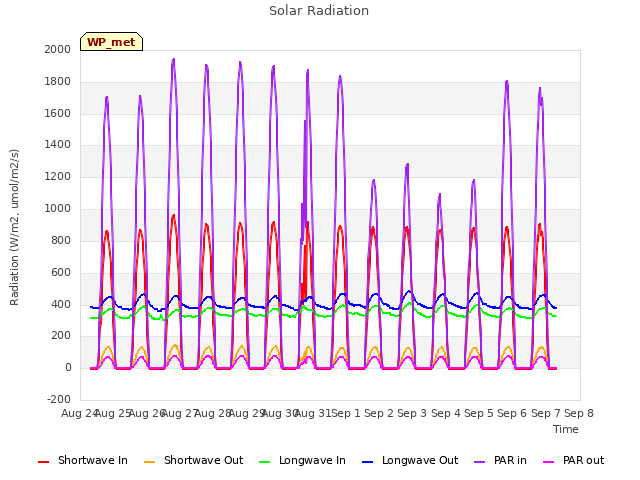Click the 1600 y-axis tick label
Screen dimensions: 640x480
point(58,113)
